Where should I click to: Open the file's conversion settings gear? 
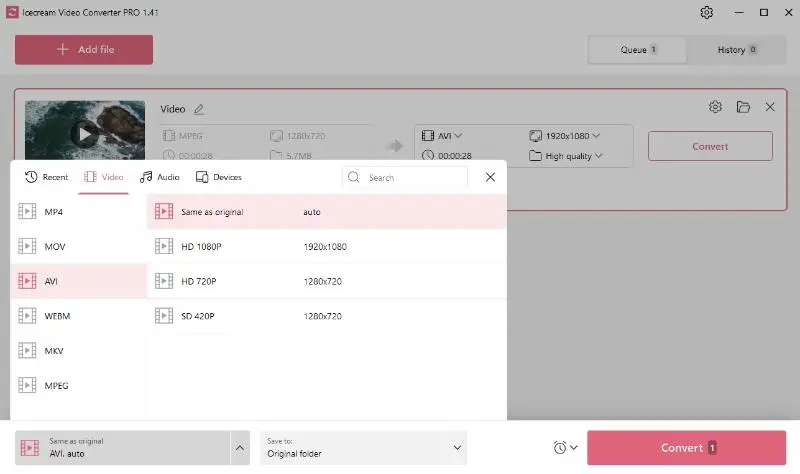(715, 107)
